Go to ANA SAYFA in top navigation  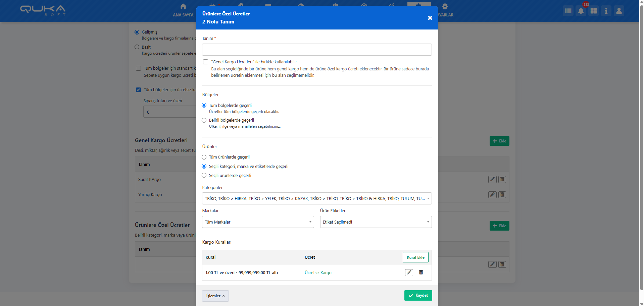183,10
